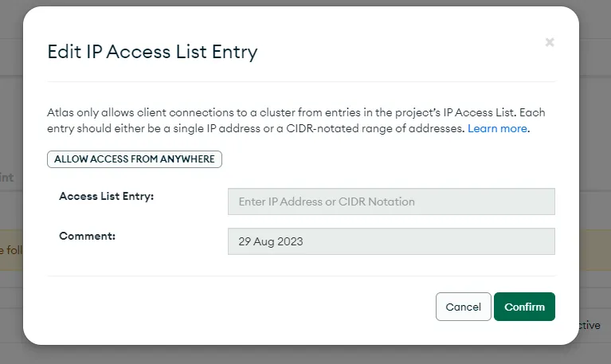Hit the green Confirm button
The image size is (611, 364).
(524, 307)
